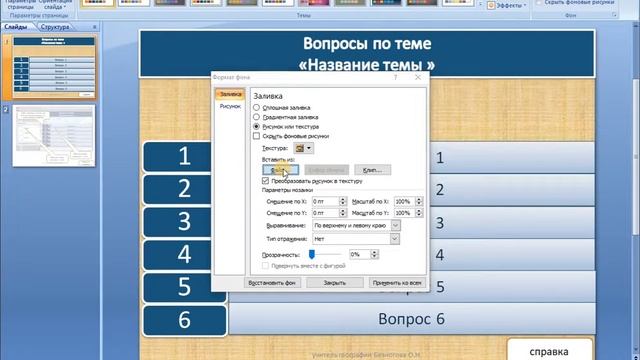Open the Эффекты theme dropdown
Viewport: 640px width, 360px height.
point(507,5)
